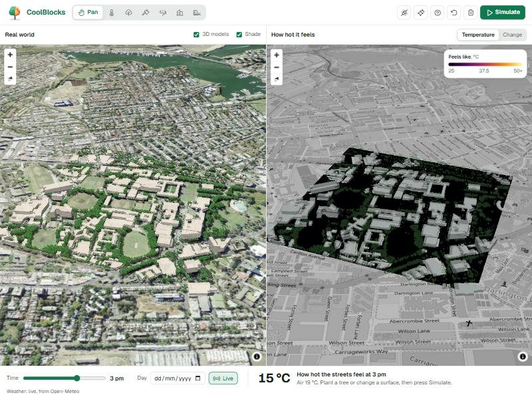This screenshot has height=399, width=532.
Task: Zoom in on the Real world map
Action: coord(10,55)
